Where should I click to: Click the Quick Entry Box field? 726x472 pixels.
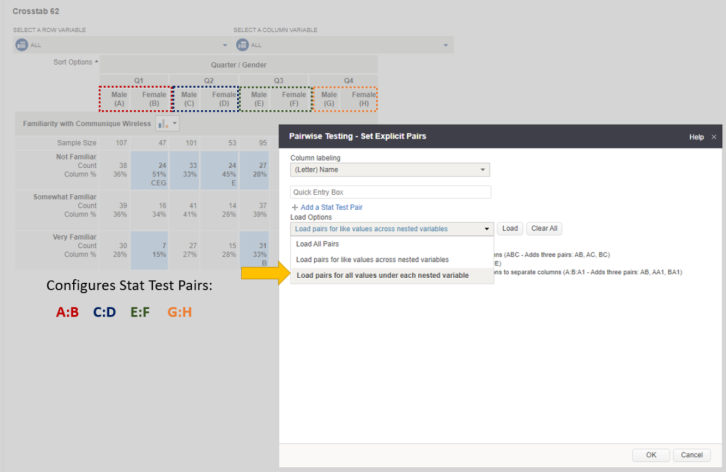click(390, 192)
